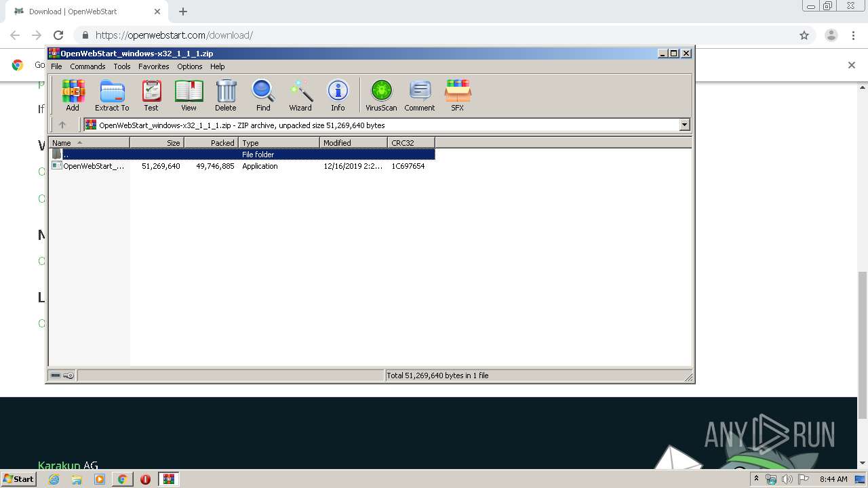Switch to WinRAR in the taskbar
This screenshot has height=488, width=868.
(169, 479)
